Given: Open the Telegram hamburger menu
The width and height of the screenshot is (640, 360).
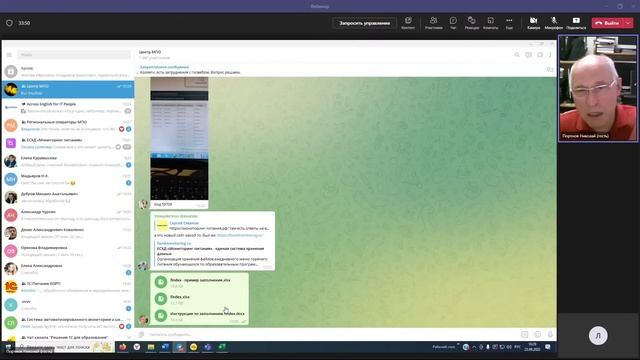Looking at the screenshot, I should click(x=9, y=55).
